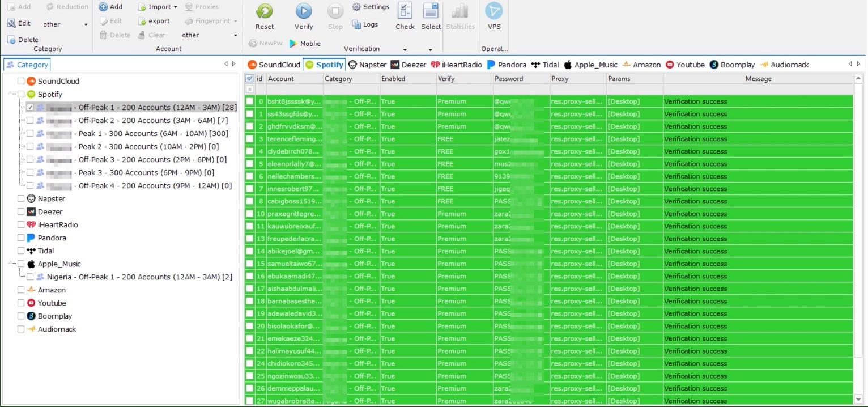Select the Category panel tab
The height and width of the screenshot is (407, 868).
[27, 65]
